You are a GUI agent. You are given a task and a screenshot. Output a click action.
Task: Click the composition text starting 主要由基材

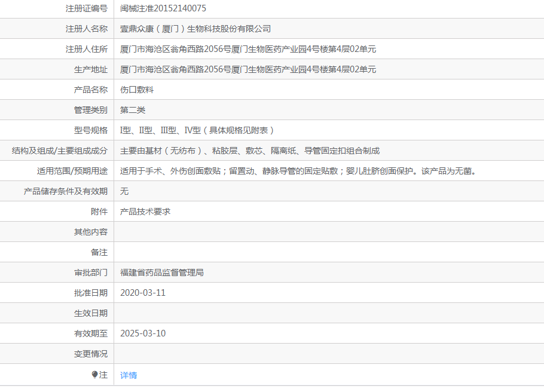pyautogui.click(x=250, y=151)
